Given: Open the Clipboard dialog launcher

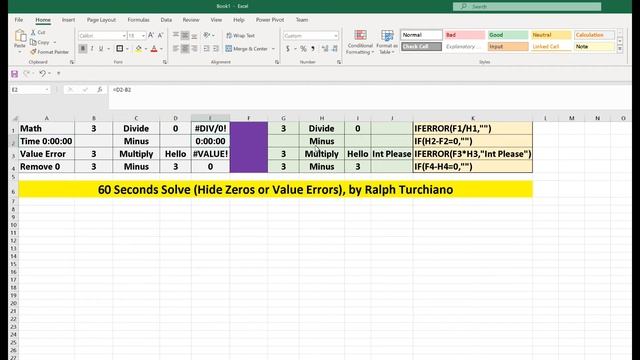Looking at the screenshot, I should click(x=72, y=62).
